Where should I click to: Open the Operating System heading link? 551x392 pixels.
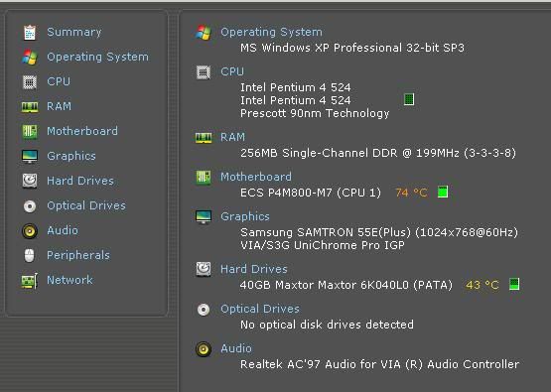[271, 32]
